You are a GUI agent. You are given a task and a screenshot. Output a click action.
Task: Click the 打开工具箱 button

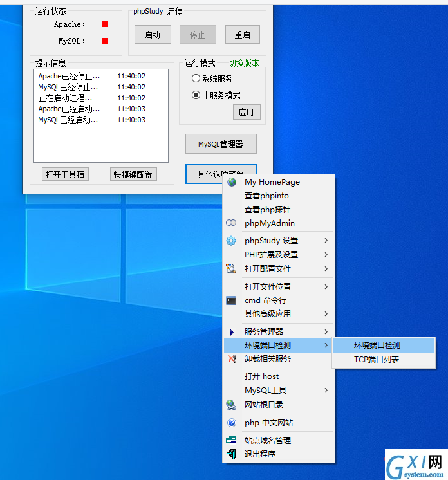65,174
